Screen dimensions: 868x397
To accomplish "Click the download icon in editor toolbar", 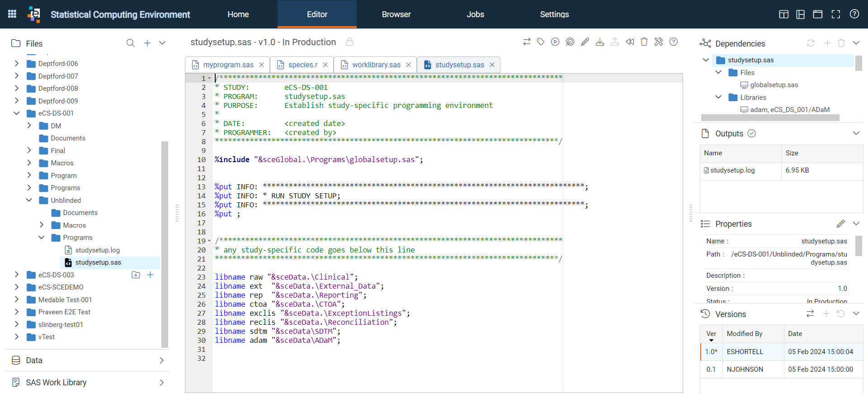I will (x=600, y=42).
